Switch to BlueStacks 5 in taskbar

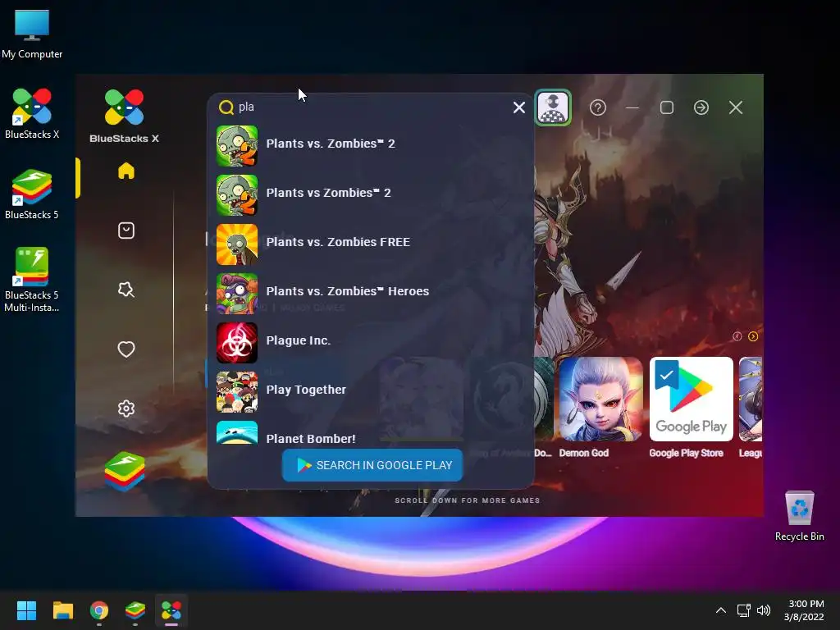point(135,610)
